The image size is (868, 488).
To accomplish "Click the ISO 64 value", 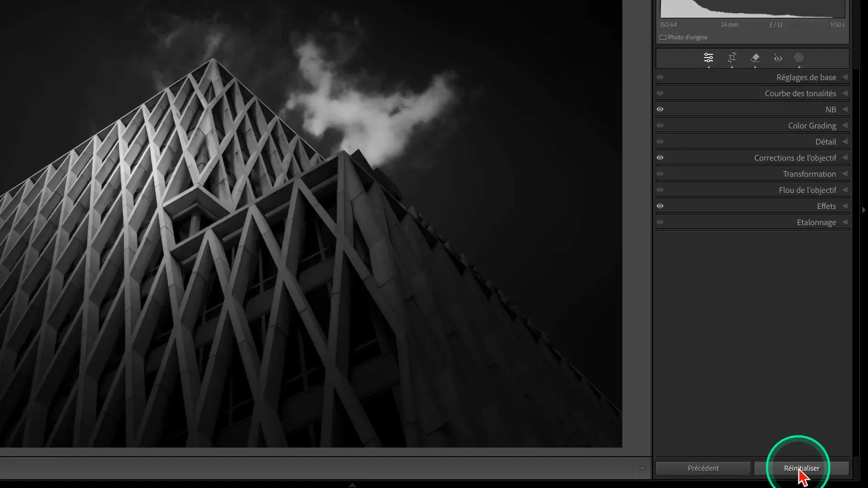I will pyautogui.click(x=668, y=25).
